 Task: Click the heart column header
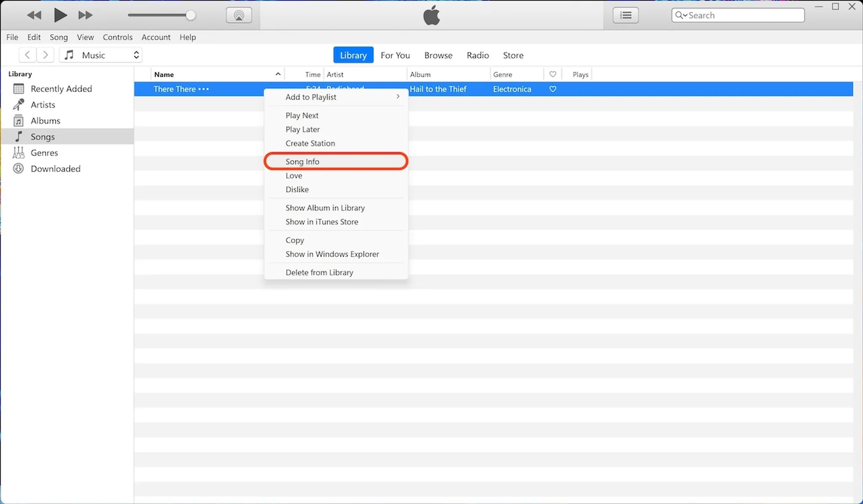point(552,75)
